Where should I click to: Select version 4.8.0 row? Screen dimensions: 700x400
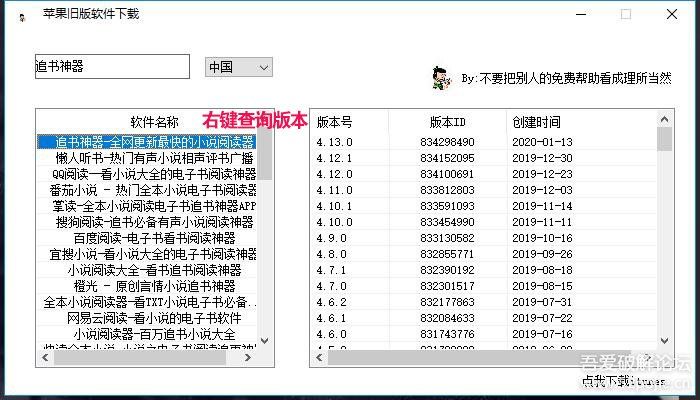point(483,254)
